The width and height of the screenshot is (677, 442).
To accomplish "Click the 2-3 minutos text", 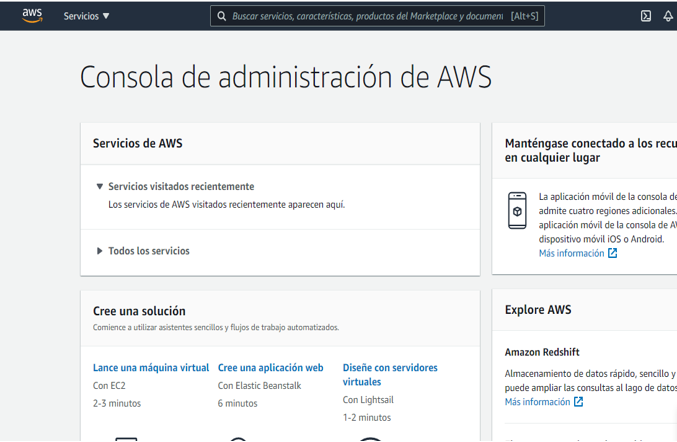I will [117, 404].
